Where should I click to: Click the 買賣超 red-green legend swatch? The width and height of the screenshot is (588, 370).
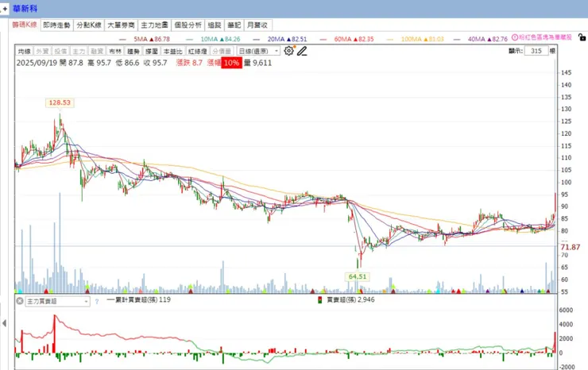[x=320, y=300]
